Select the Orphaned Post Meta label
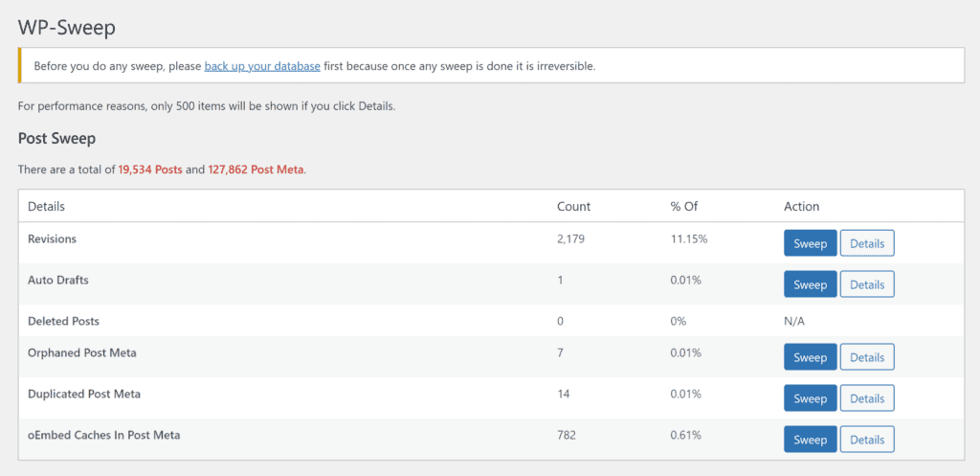 pyautogui.click(x=82, y=352)
